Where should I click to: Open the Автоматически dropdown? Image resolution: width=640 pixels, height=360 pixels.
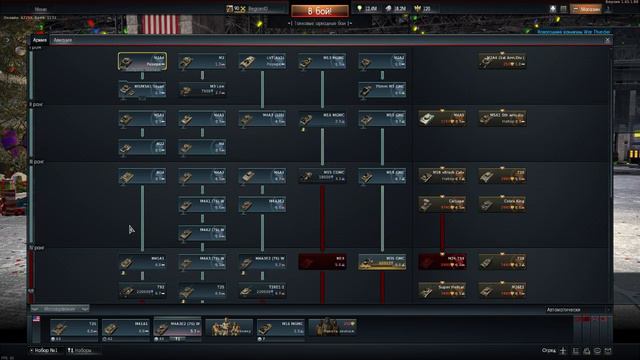578,310
